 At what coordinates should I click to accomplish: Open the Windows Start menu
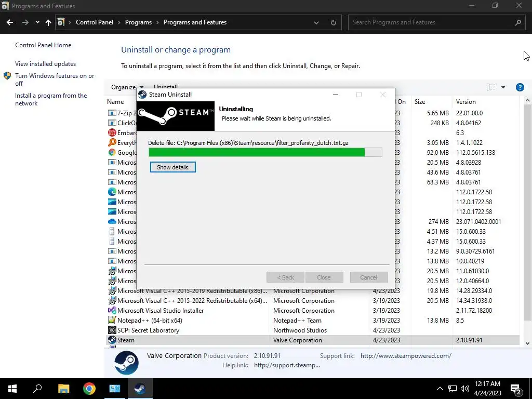pos(12,389)
